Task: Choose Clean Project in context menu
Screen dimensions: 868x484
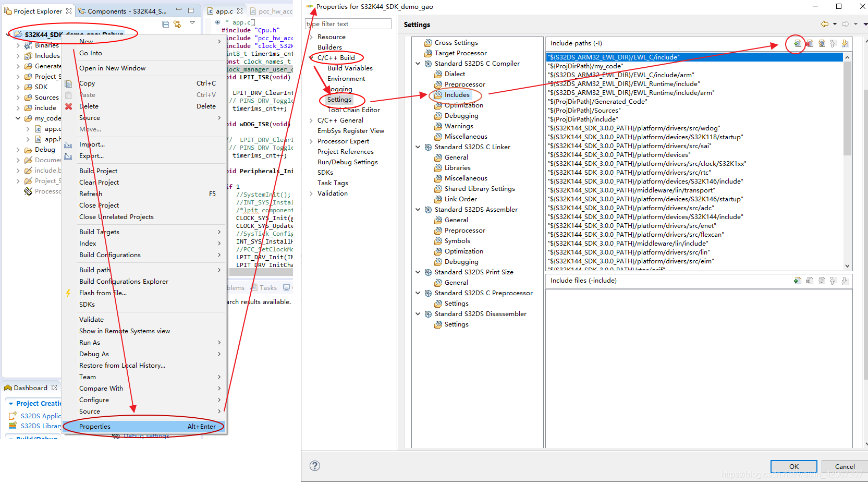Action: 144,183
